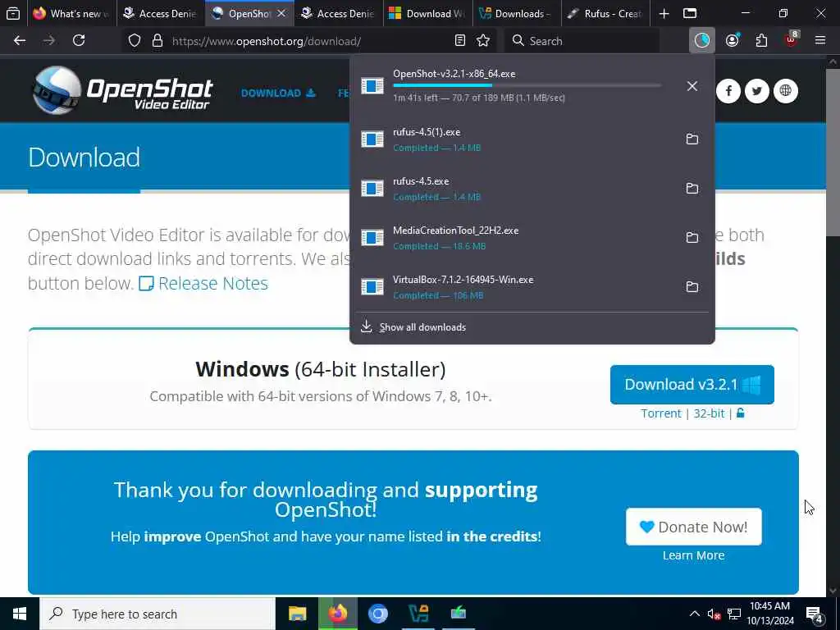
Task: Switch to the first Access Denied tab
Action: (160, 13)
